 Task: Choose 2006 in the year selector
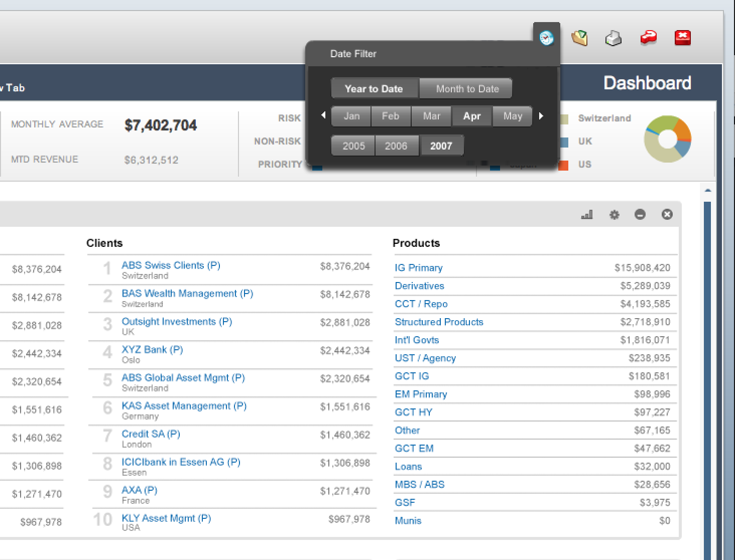396,146
